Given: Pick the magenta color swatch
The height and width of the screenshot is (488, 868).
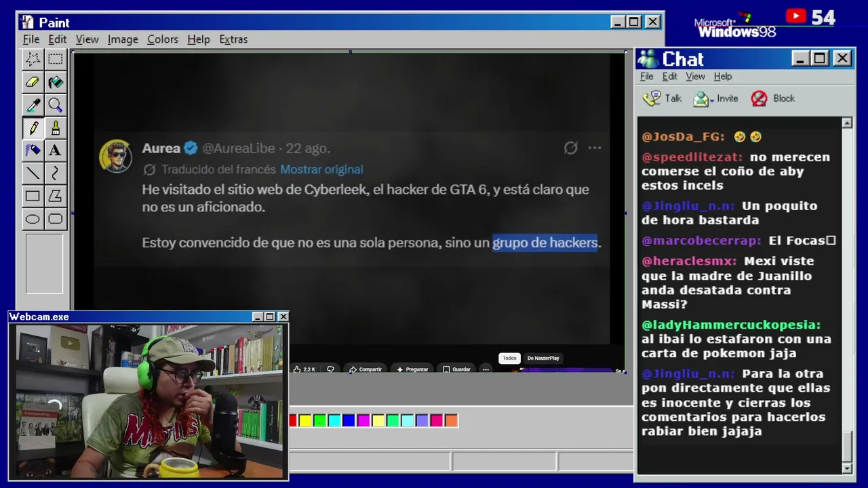Looking at the screenshot, I should point(363,421).
